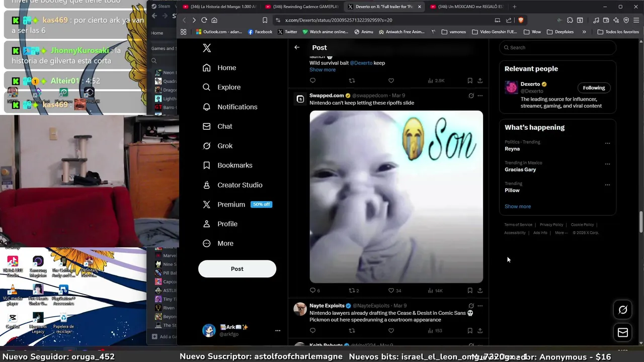Viewport: 644px width, 362px height.
Task: Reload the page in browser toolbar
Action: tap(204, 20)
